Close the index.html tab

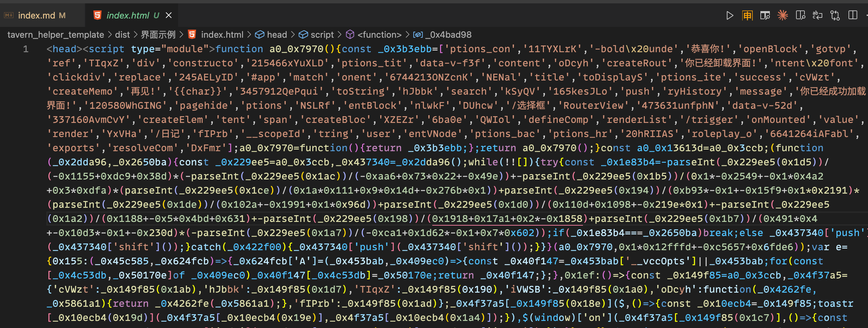pyautogui.click(x=169, y=15)
